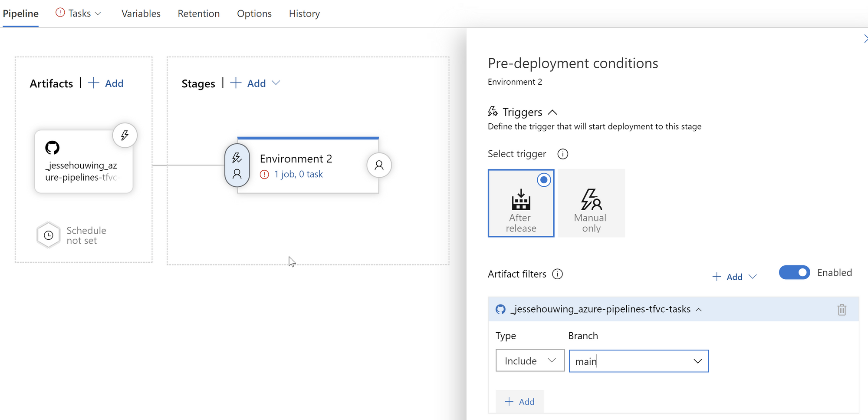Image resolution: width=868 pixels, height=420 pixels.
Task: Open post-deployment conditions person icon
Action: click(379, 165)
